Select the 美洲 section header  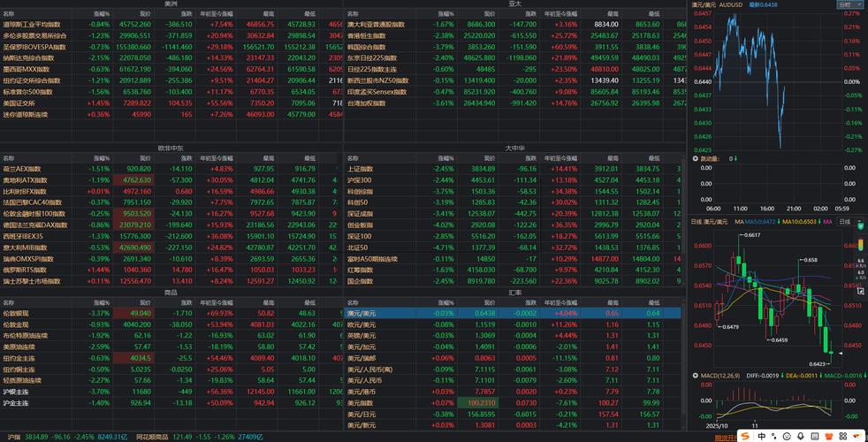tap(171, 4)
